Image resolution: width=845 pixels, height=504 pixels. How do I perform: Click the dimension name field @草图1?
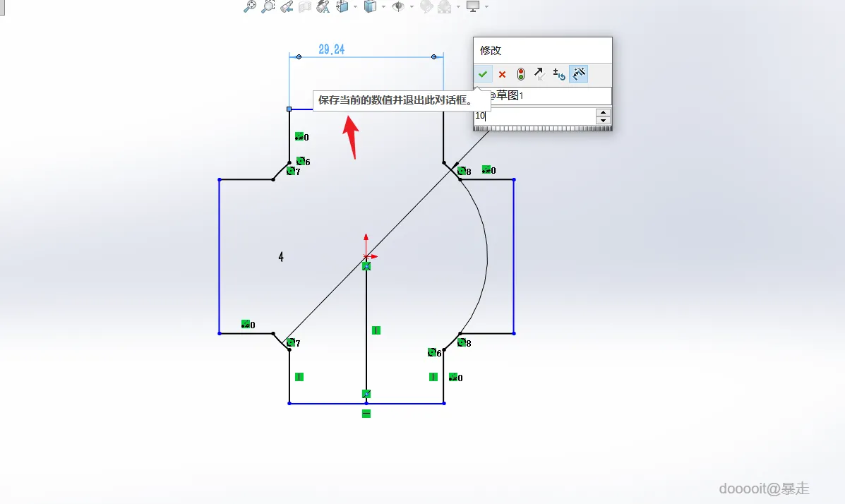pyautogui.click(x=543, y=95)
